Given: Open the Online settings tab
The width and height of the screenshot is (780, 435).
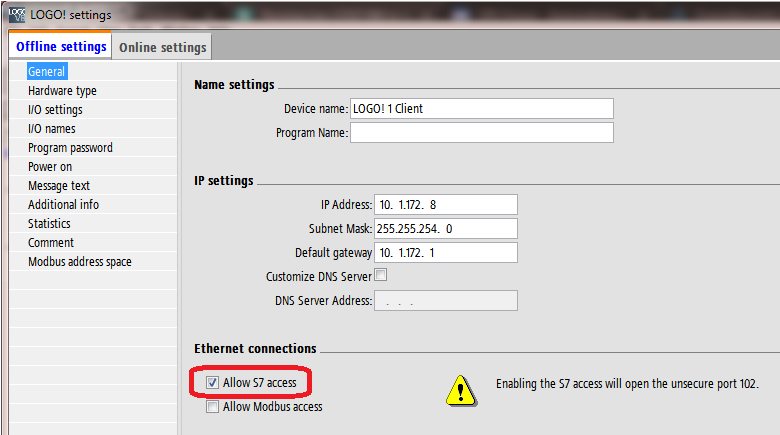Looking at the screenshot, I should click(162, 47).
